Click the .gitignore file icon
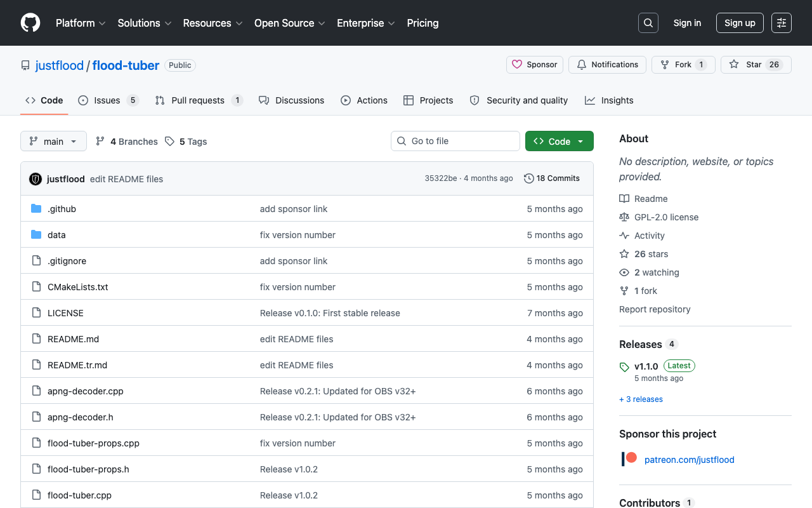The image size is (812, 508). tap(36, 261)
